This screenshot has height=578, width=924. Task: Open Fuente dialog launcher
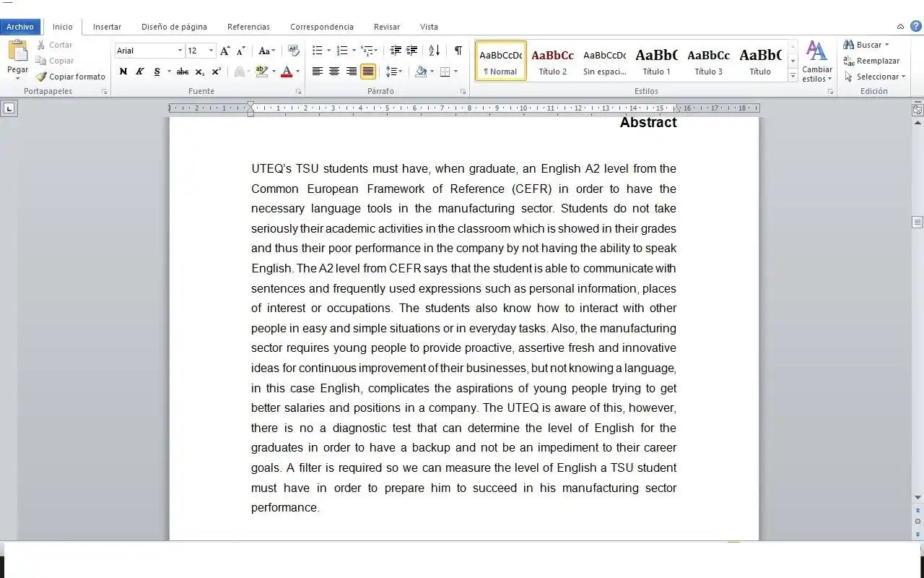tap(298, 92)
